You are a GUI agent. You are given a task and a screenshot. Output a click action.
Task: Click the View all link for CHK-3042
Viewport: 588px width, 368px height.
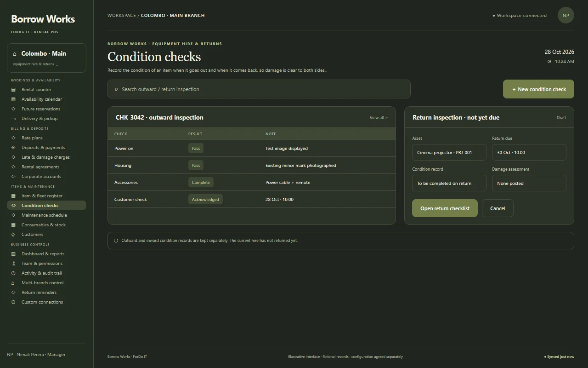(x=379, y=118)
